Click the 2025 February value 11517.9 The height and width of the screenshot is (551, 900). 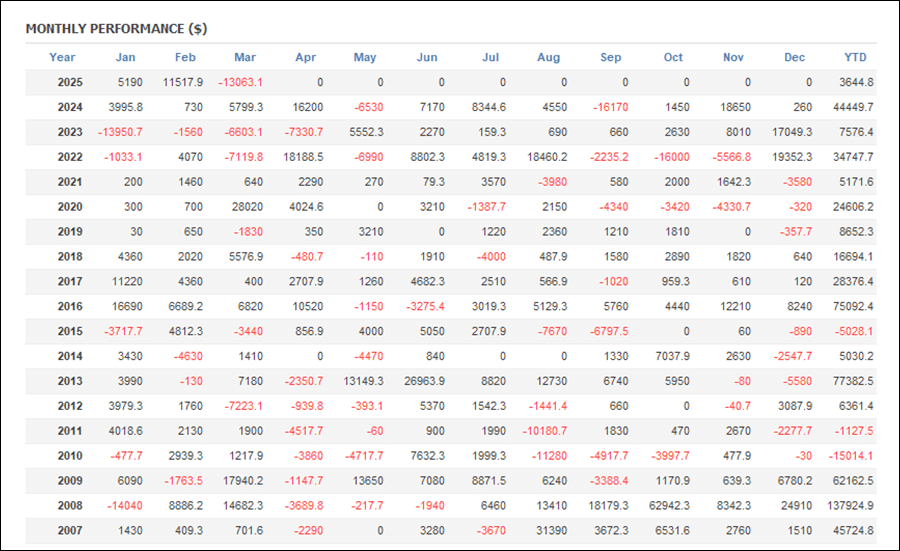click(x=183, y=82)
